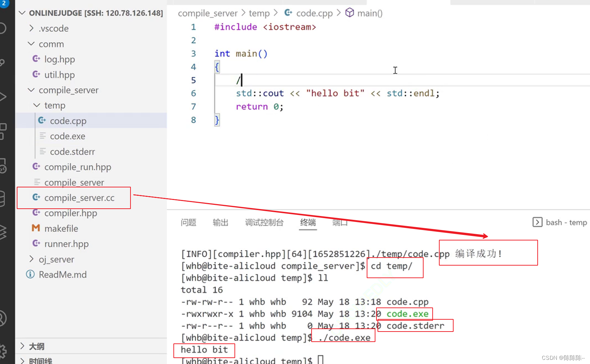
Task: Expand the 时间线 timeline section
Action: click(22, 361)
